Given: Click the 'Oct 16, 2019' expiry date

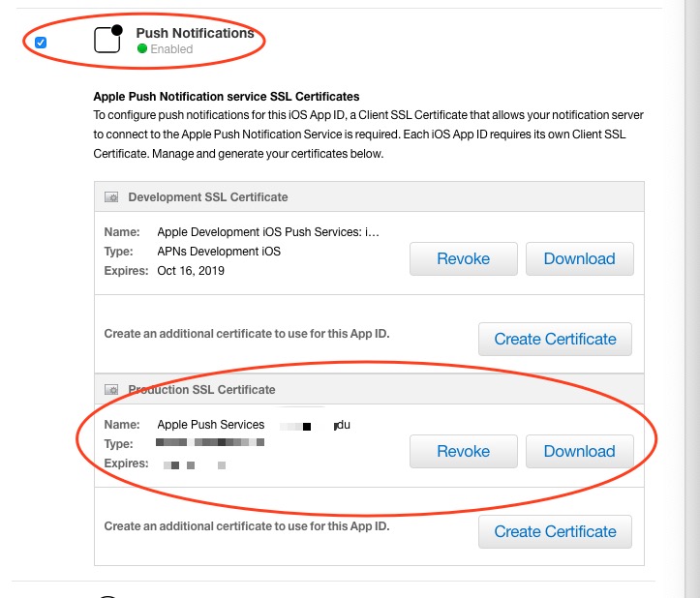Looking at the screenshot, I should pos(191,271).
